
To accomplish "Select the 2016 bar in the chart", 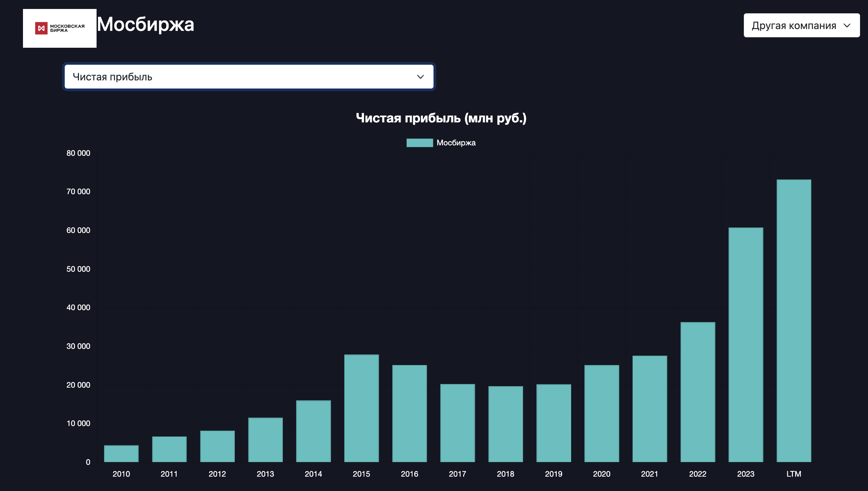I will [x=410, y=413].
